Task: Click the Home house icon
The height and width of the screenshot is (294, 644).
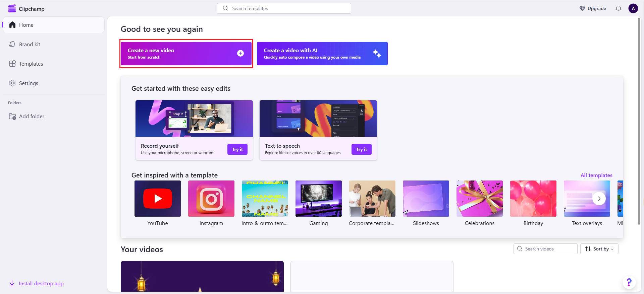Action: [x=12, y=25]
